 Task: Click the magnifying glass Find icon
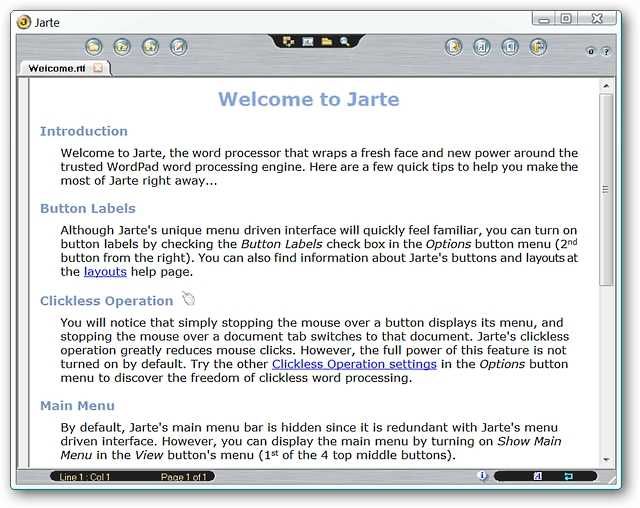tap(345, 42)
